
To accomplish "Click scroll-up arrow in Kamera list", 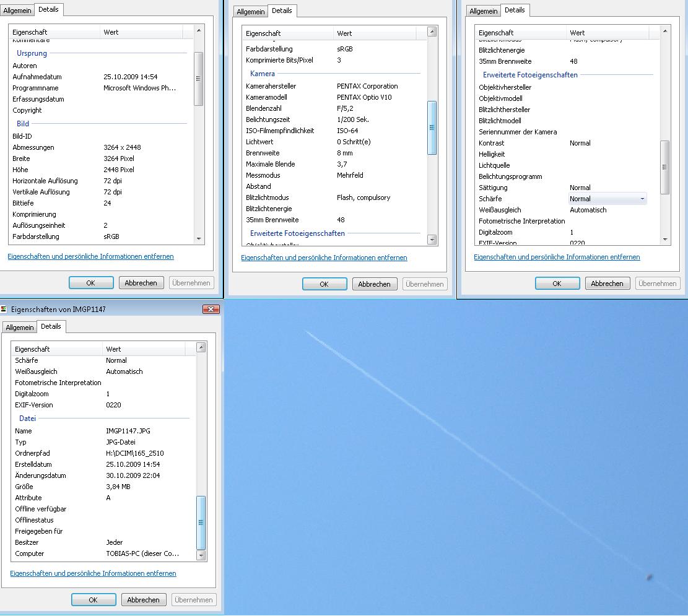I will click(432, 32).
